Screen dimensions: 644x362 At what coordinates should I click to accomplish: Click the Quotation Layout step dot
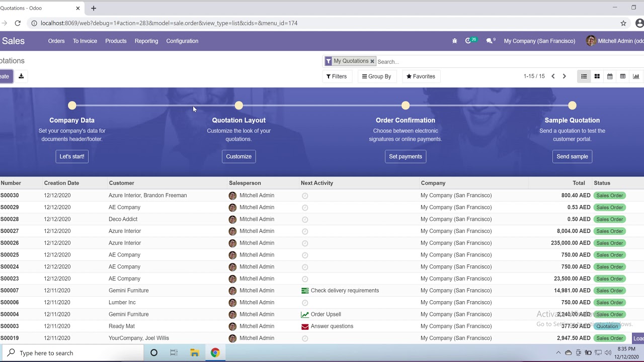(239, 106)
